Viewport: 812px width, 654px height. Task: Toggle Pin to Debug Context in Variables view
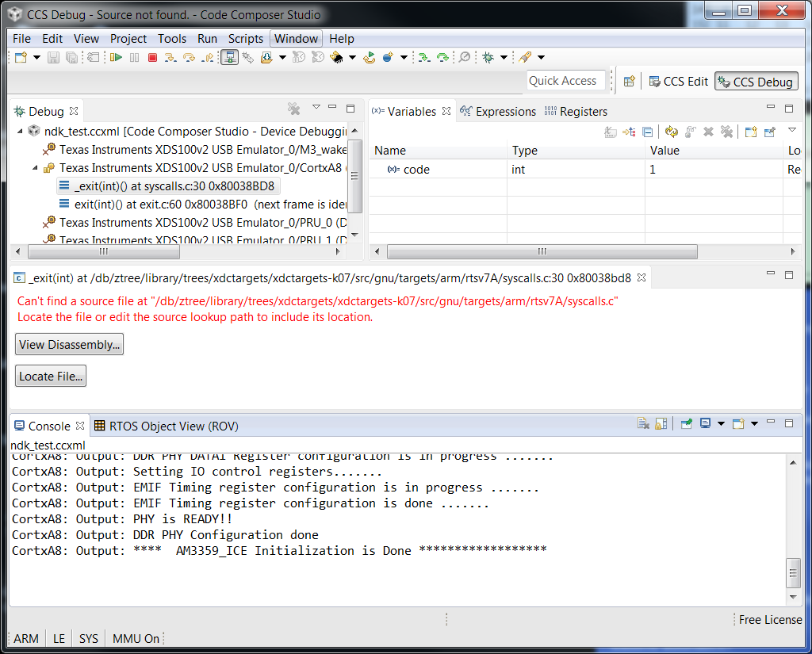pos(769,132)
